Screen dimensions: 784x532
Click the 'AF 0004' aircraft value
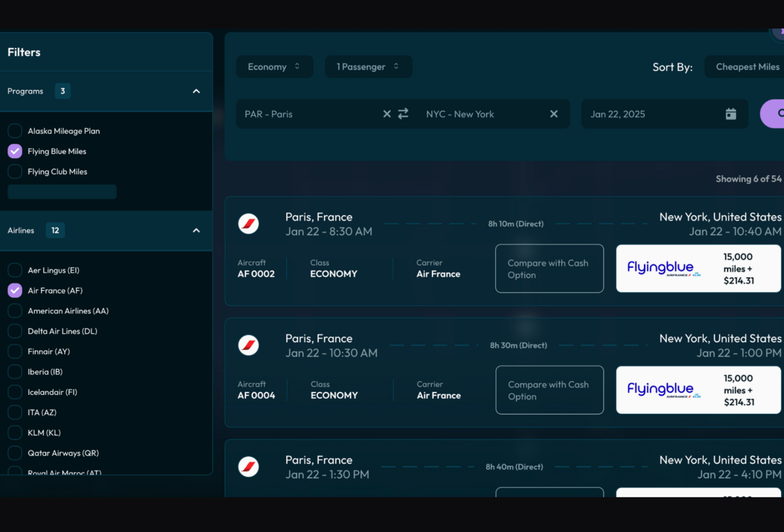pos(256,396)
